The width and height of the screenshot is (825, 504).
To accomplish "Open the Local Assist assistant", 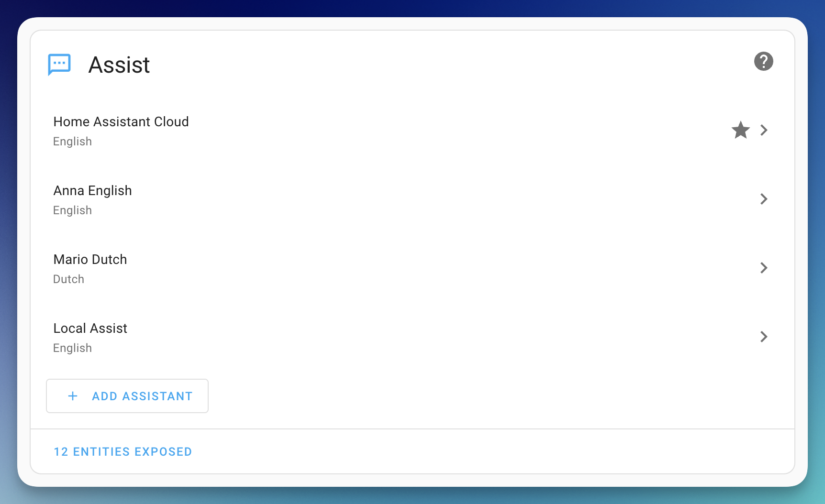I will click(90, 328).
